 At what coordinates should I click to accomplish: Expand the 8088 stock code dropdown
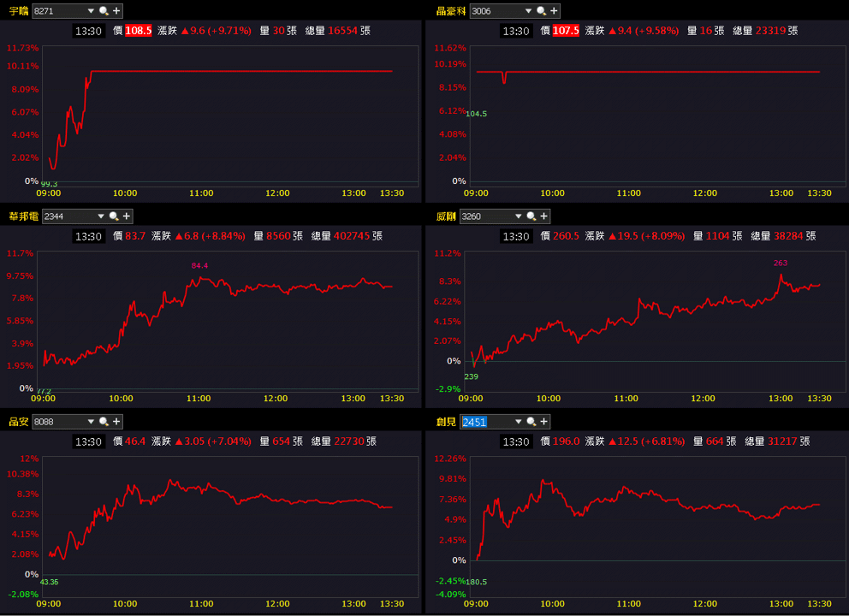pos(91,421)
